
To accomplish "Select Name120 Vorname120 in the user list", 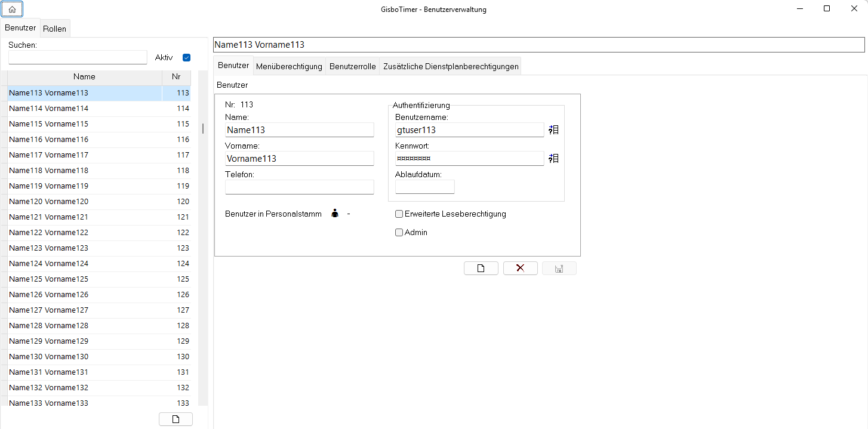I will tap(49, 202).
